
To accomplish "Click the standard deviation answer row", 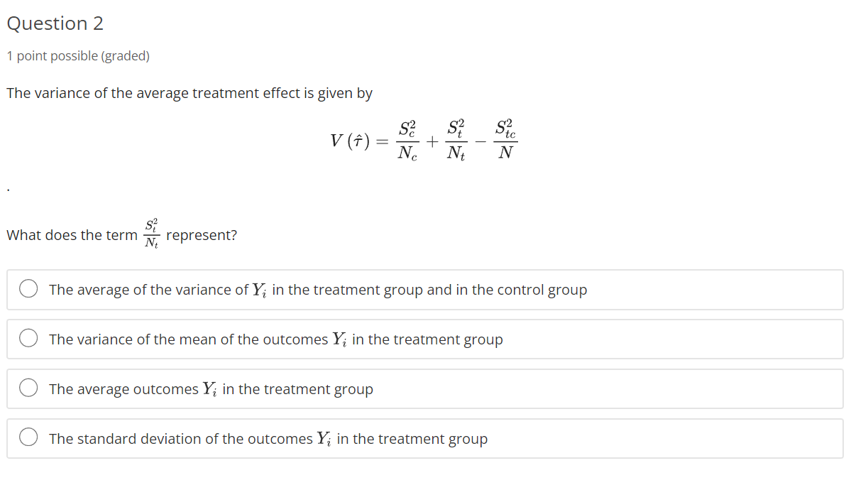I will tap(268, 438).
